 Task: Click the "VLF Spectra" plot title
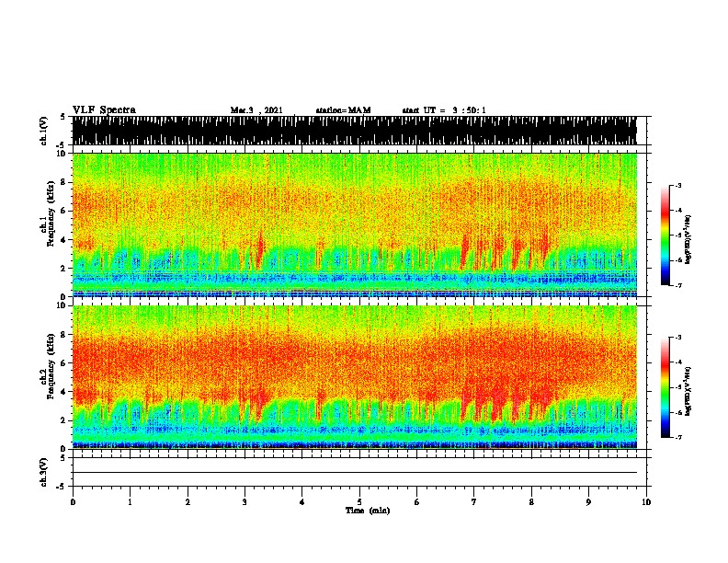tap(104, 110)
